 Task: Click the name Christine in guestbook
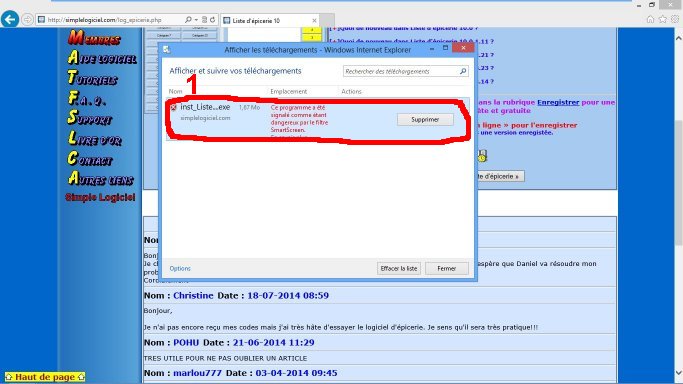[193, 295]
